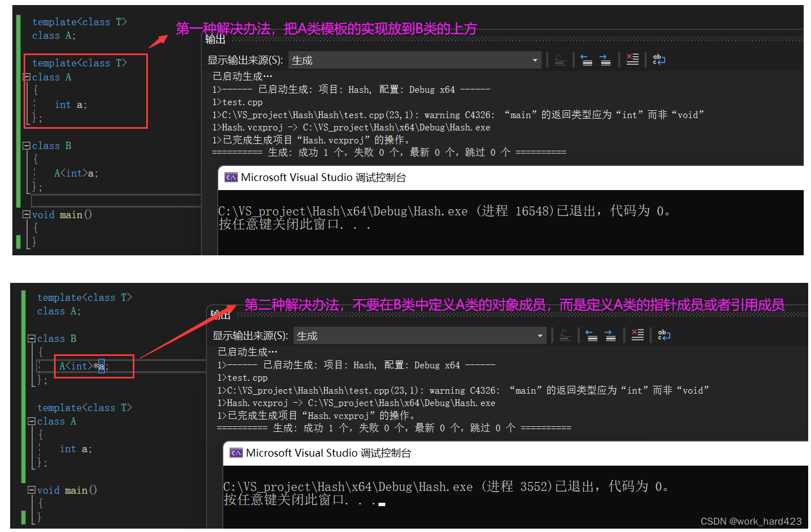
Task: Click 'int a;' line in upper code editor
Action: point(71,105)
